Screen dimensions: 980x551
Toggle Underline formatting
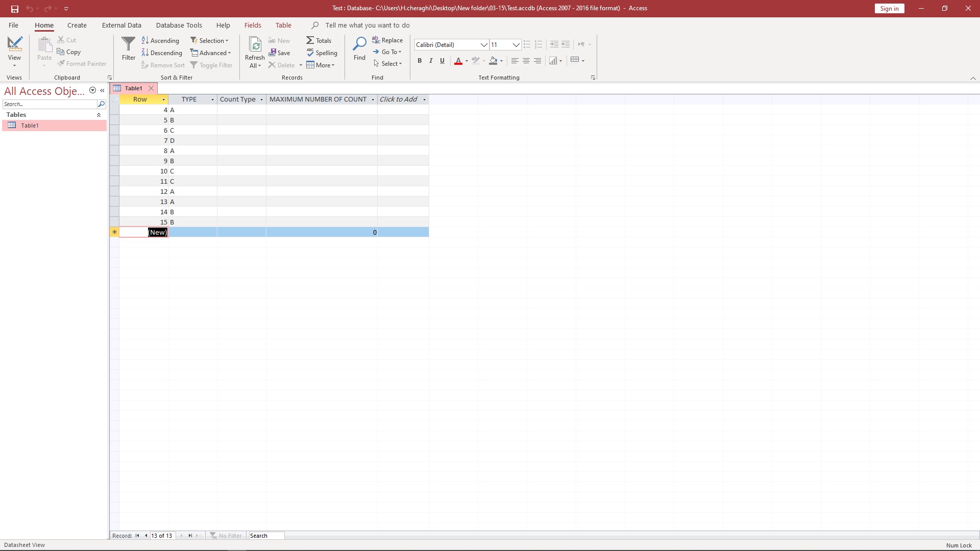[x=442, y=61]
